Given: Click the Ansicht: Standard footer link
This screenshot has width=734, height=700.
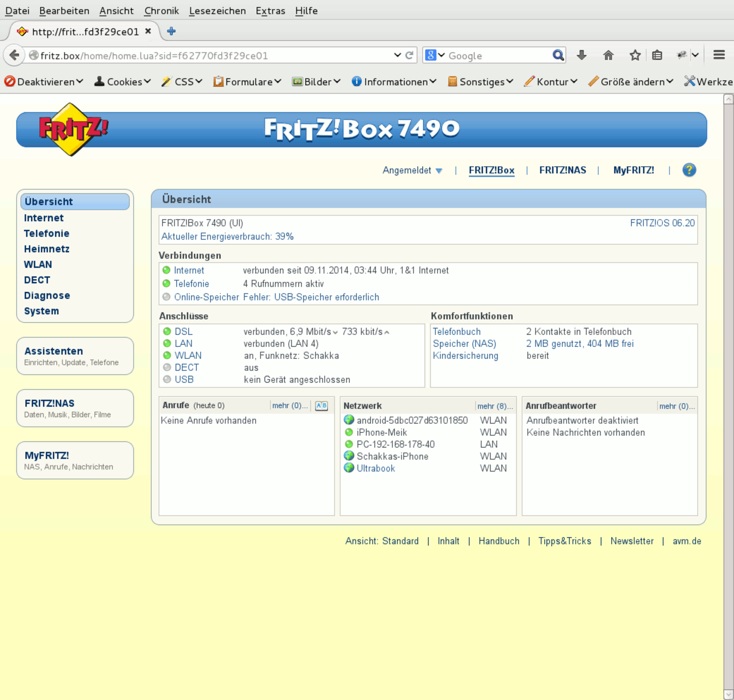Looking at the screenshot, I should 382,541.
